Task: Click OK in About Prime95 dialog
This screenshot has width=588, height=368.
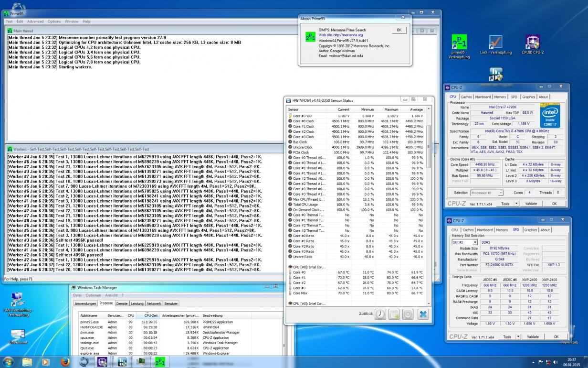Action: click(x=399, y=30)
